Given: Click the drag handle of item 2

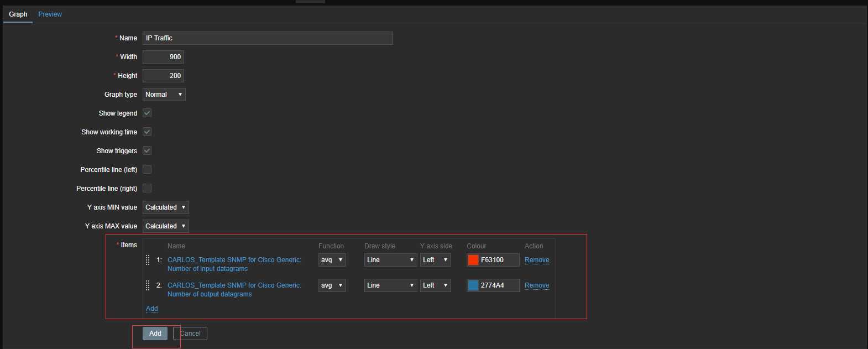Looking at the screenshot, I should coord(148,285).
